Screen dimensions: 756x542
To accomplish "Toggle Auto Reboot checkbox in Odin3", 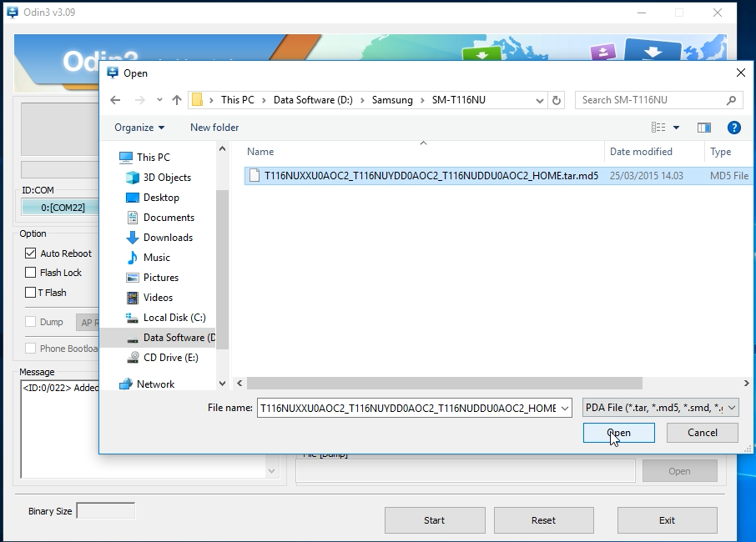I will (30, 253).
